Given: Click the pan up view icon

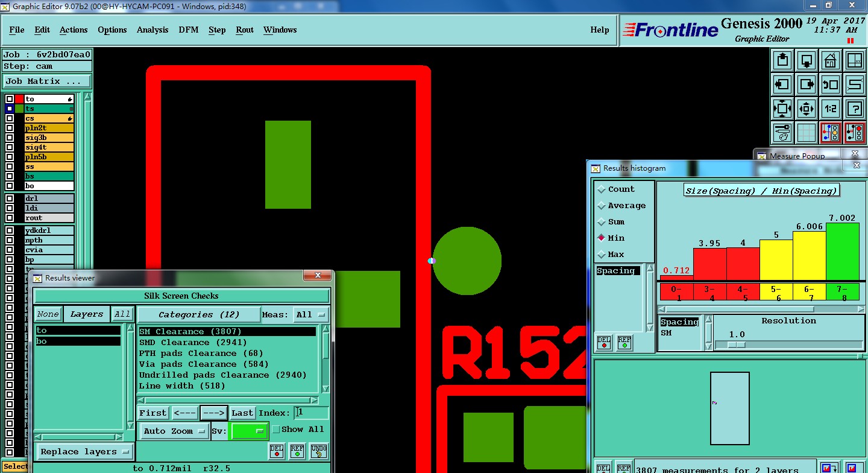Looking at the screenshot, I should [782, 60].
